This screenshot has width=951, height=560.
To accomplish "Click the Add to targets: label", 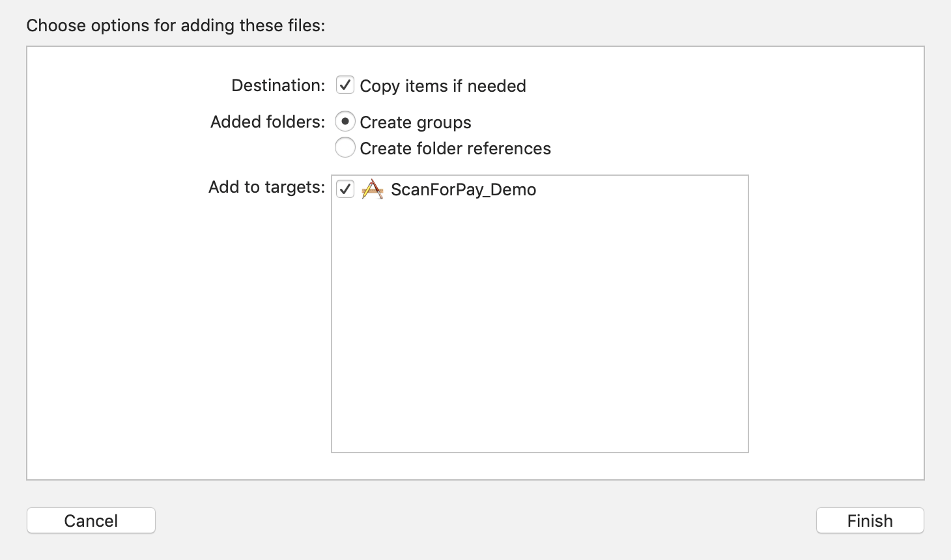I will tap(266, 187).
